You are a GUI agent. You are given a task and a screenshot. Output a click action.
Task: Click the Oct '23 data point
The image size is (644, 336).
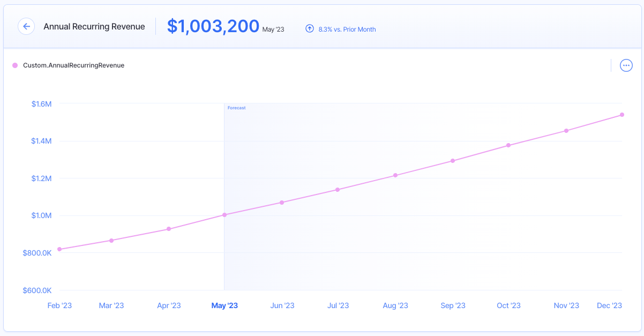pyautogui.click(x=507, y=144)
